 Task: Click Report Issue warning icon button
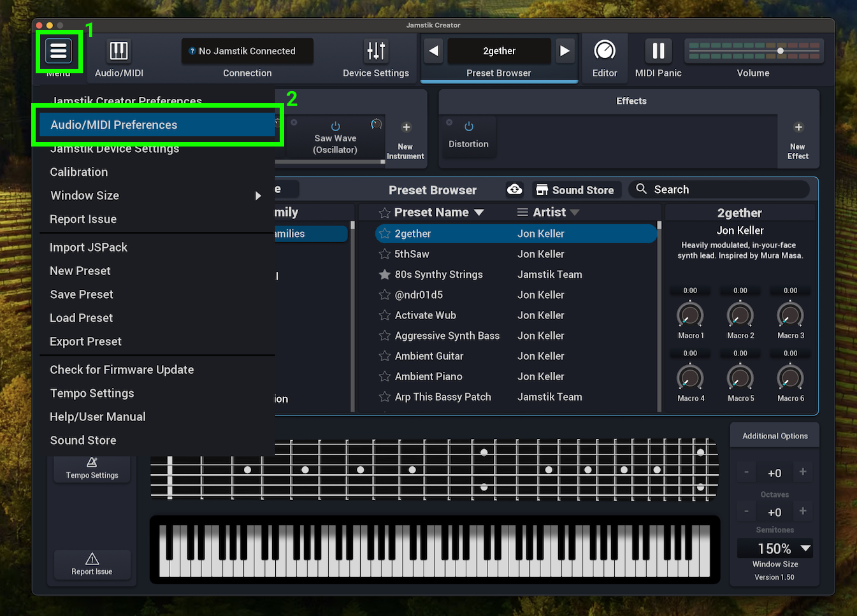pos(92,564)
